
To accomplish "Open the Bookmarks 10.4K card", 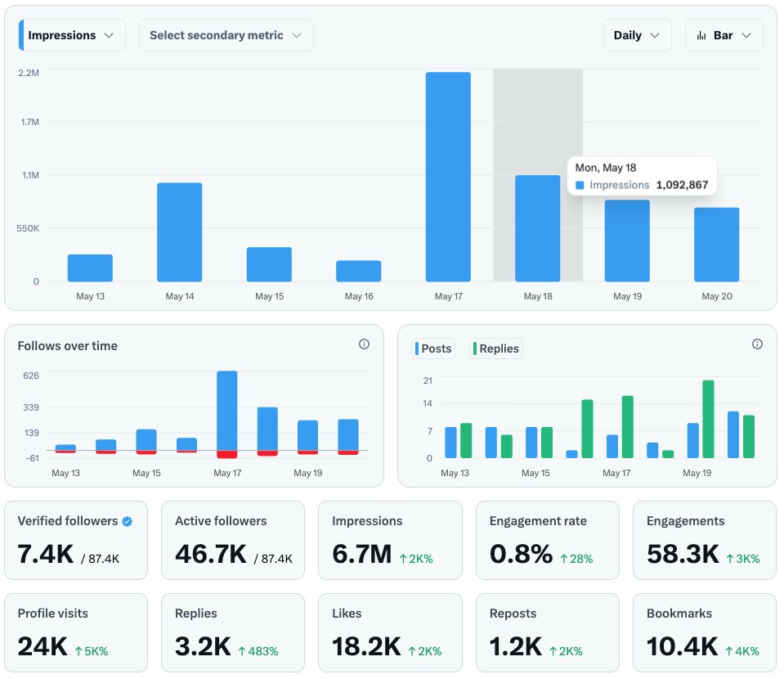I will [705, 633].
